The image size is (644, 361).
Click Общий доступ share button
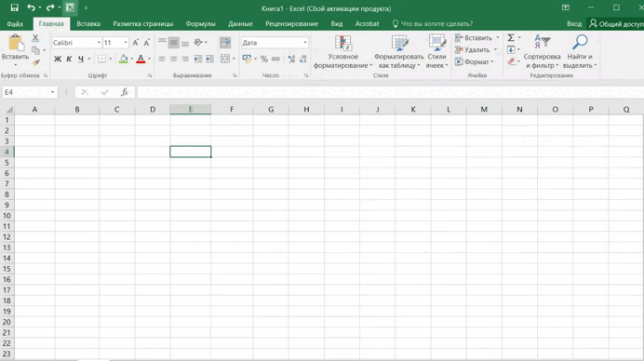click(616, 24)
